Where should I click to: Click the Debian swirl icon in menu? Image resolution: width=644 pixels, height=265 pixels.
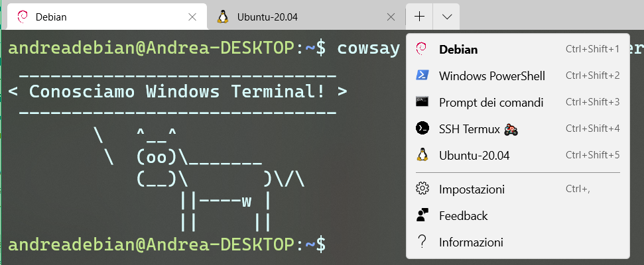pyautogui.click(x=422, y=49)
